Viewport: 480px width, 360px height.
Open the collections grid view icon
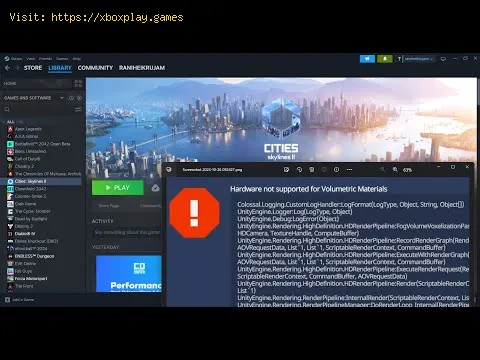point(78,83)
